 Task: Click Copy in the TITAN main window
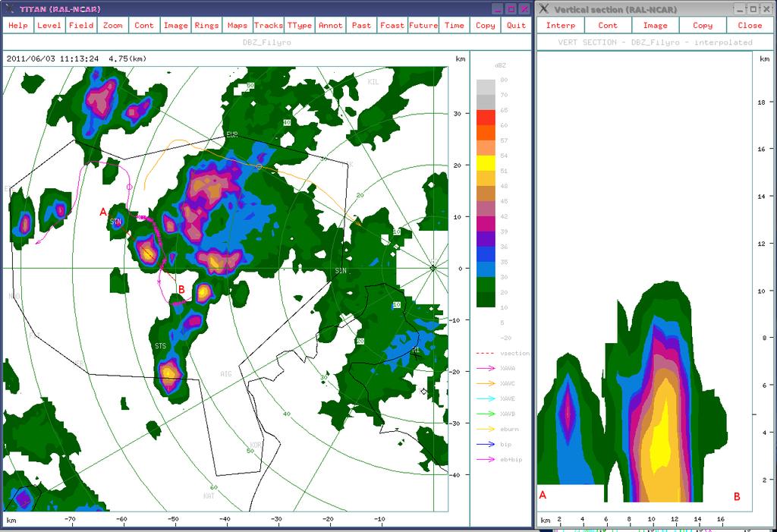(x=485, y=25)
